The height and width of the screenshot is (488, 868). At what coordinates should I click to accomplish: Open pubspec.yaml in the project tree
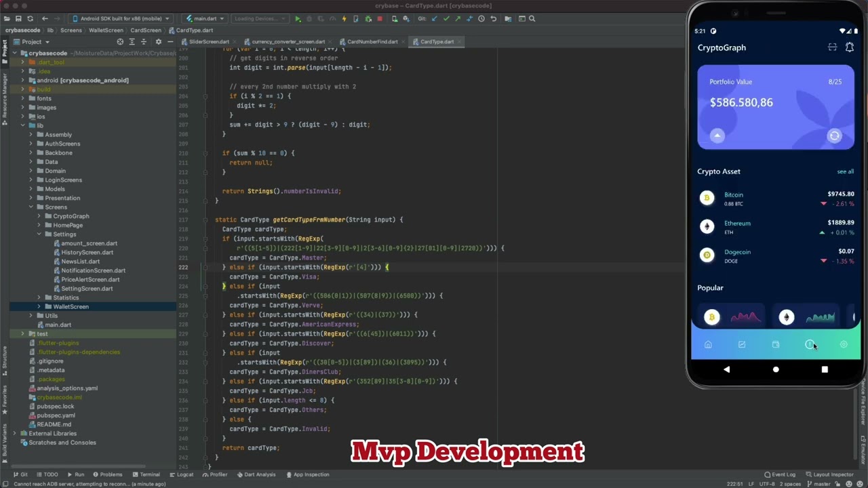56,415
